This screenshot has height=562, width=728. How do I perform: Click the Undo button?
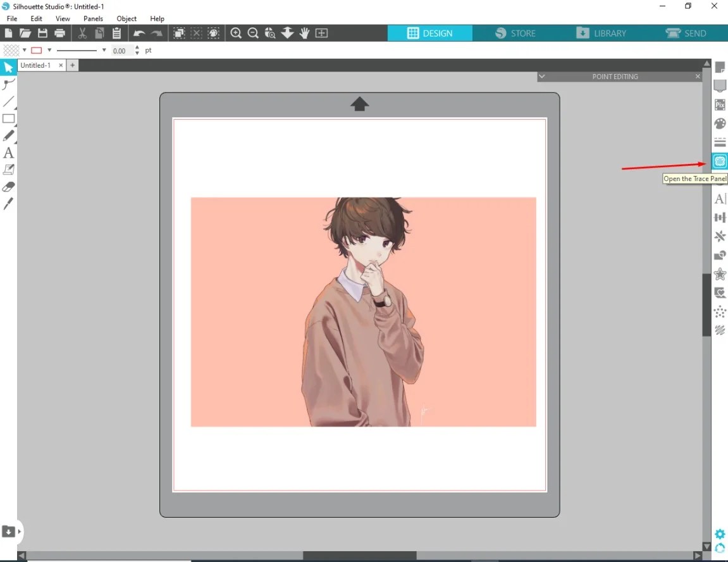140,33
